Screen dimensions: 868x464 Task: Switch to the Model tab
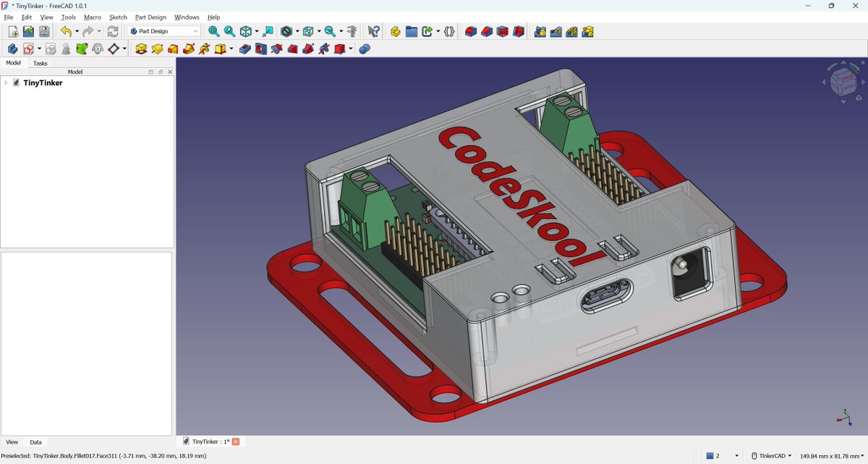click(13, 63)
